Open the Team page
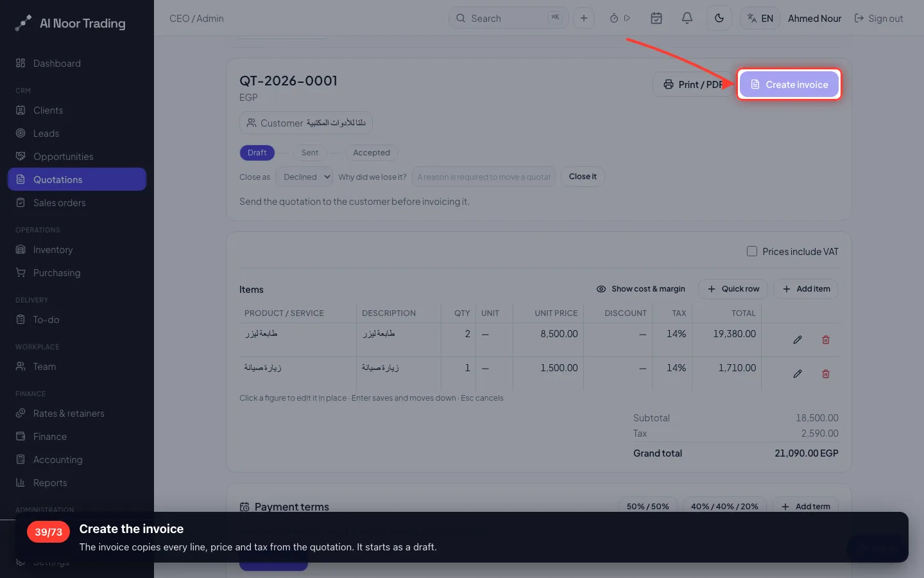 77,366
